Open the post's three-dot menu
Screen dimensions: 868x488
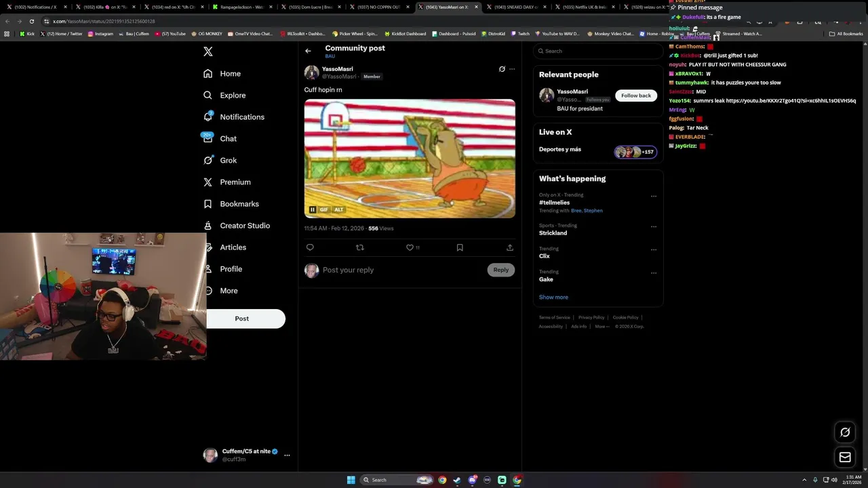[512, 69]
